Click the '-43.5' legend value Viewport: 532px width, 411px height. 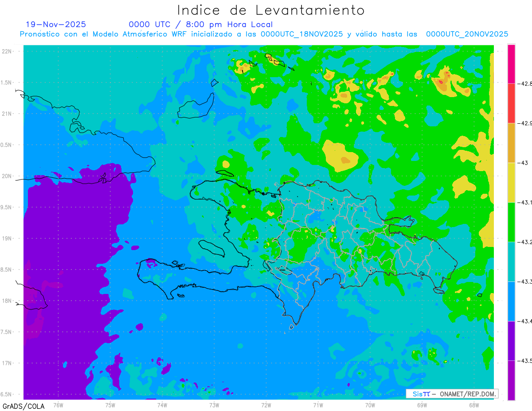525,360
